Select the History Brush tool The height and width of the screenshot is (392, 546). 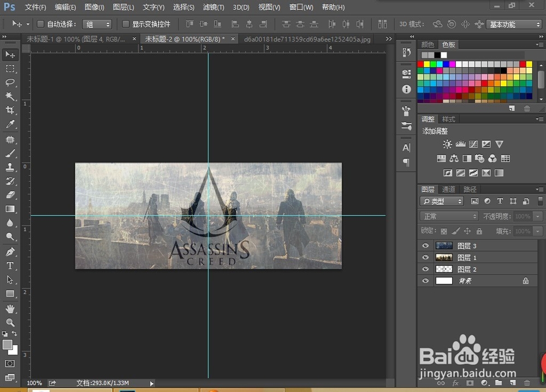click(10, 181)
